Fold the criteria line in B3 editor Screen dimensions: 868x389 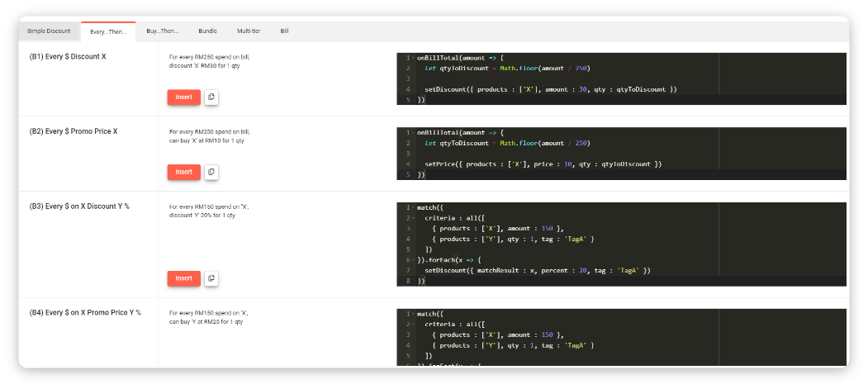[411, 218]
